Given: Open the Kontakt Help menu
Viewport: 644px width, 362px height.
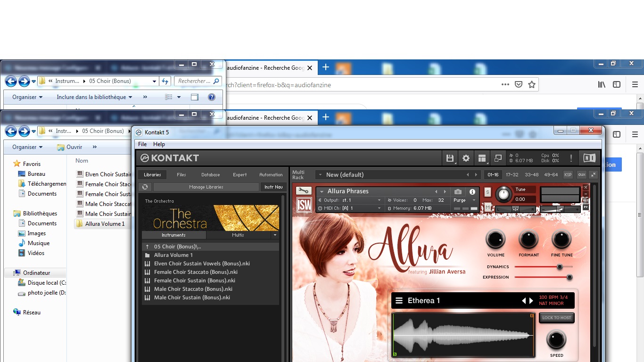Looking at the screenshot, I should 159,144.
